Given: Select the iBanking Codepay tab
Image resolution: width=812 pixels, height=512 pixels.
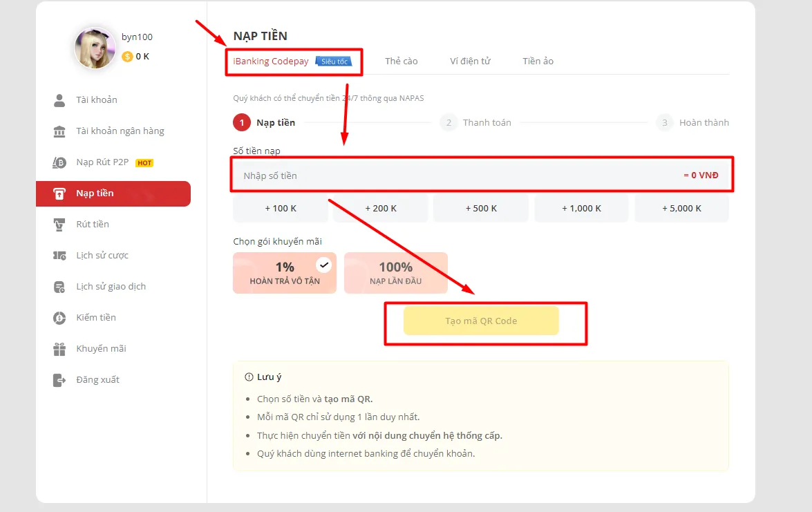Looking at the screenshot, I should [x=270, y=61].
